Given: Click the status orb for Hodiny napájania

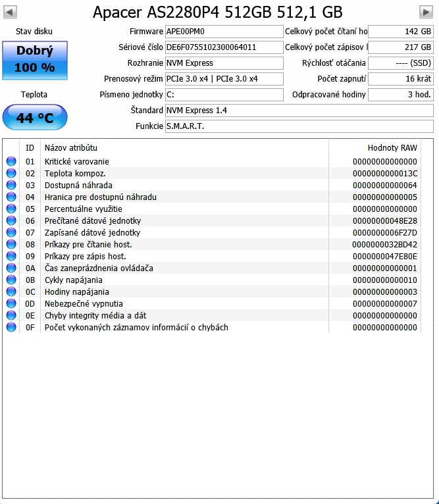Looking at the screenshot, I should [11, 292].
